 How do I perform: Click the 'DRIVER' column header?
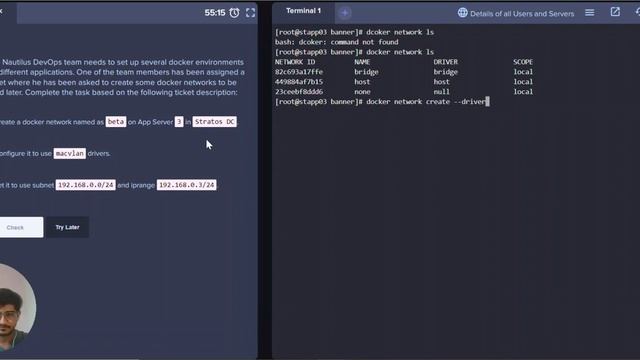(x=445, y=62)
